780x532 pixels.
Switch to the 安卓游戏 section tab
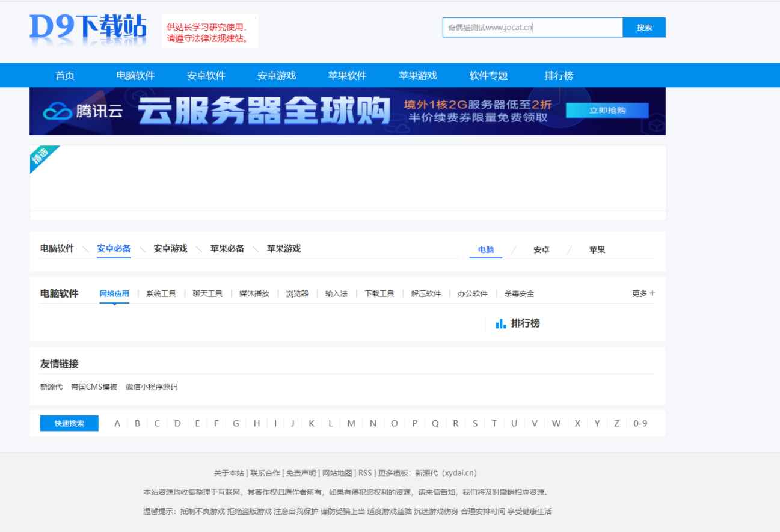click(x=170, y=248)
